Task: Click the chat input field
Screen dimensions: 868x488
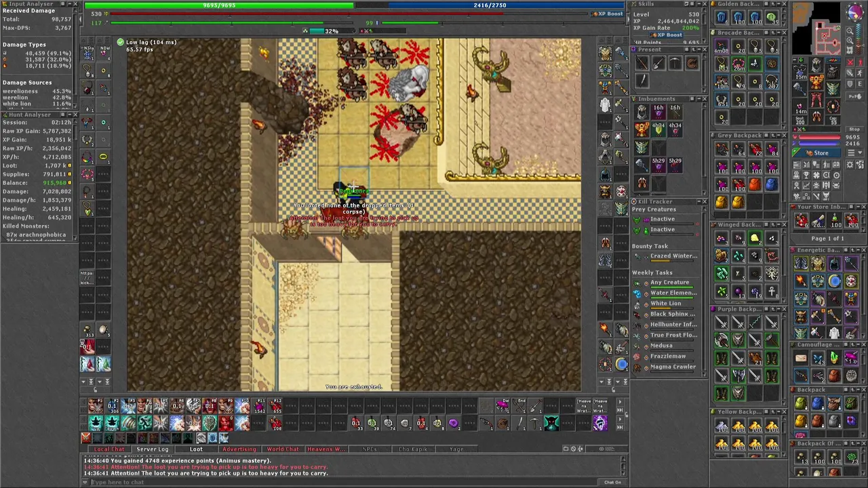Action: pyautogui.click(x=342, y=483)
